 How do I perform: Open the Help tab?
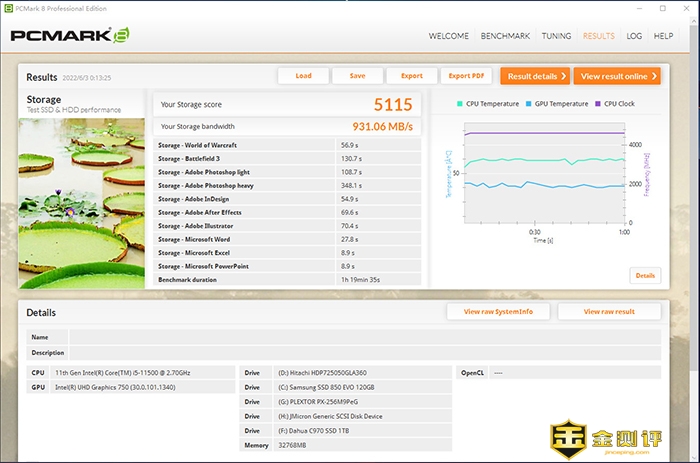663,36
